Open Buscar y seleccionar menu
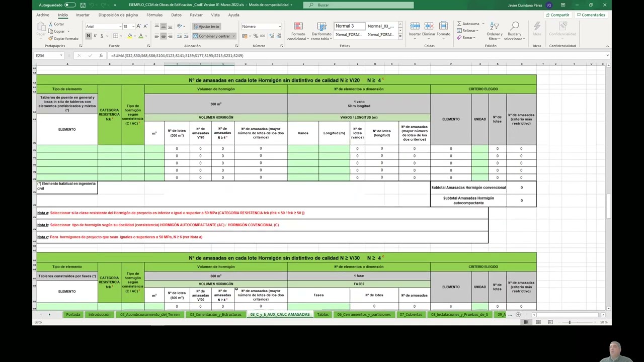This screenshot has width=644, height=362. (515, 32)
